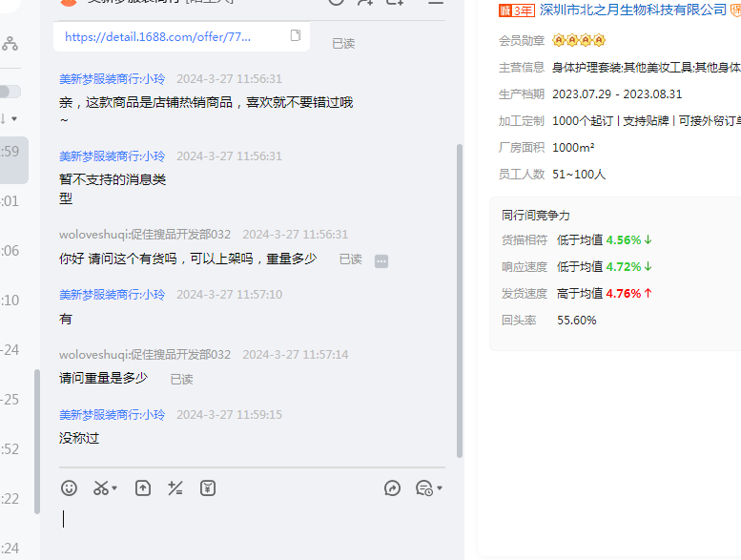Expand the screenshot tool dropdown arrow
The width and height of the screenshot is (741, 560).
point(115,488)
